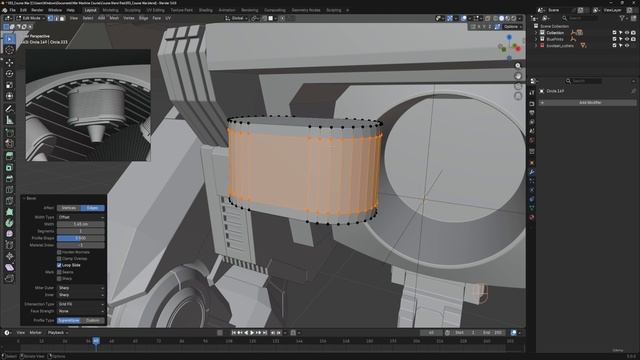Enable the Mark Sharp checkbox

coord(59,279)
